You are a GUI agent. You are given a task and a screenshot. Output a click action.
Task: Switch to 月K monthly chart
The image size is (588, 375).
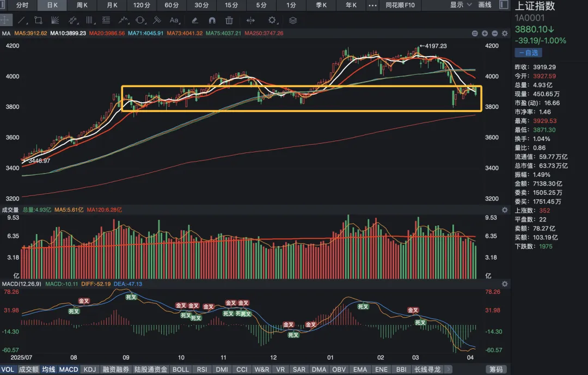112,5
